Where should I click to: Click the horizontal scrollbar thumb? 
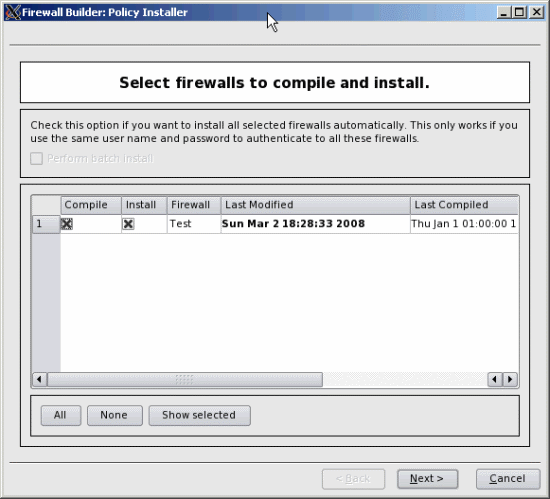tap(185, 379)
